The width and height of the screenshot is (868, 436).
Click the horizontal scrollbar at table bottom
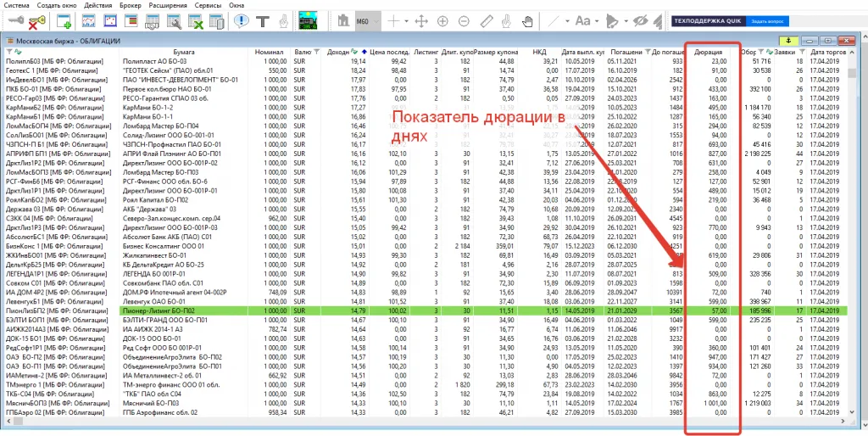pyautogui.click(x=426, y=421)
